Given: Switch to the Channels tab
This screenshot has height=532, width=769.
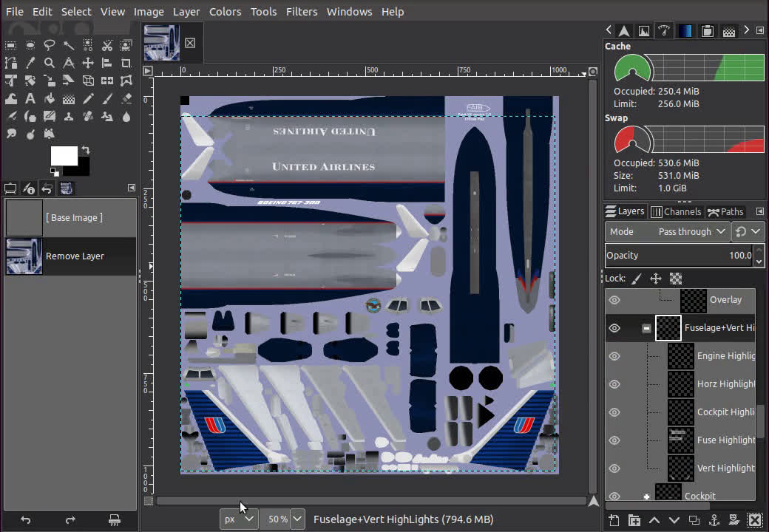Looking at the screenshot, I should (x=676, y=212).
